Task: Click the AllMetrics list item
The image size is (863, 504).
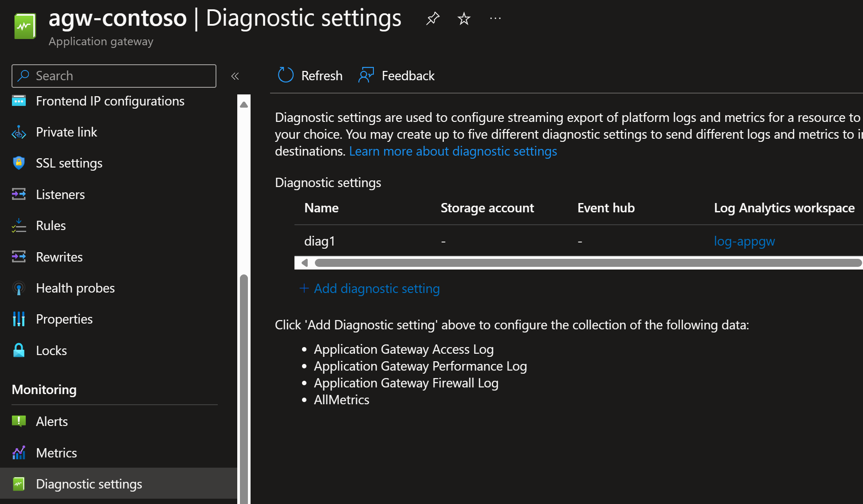Action: click(x=341, y=400)
